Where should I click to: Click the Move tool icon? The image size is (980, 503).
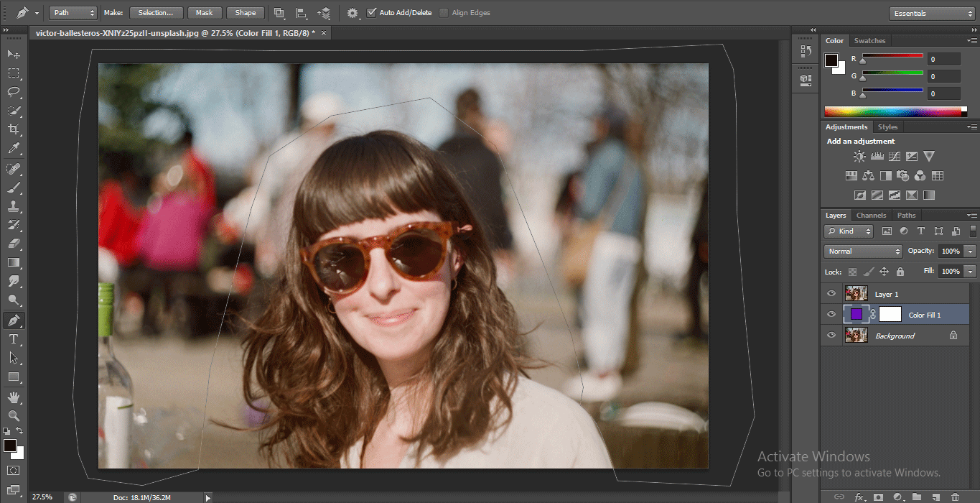click(14, 54)
